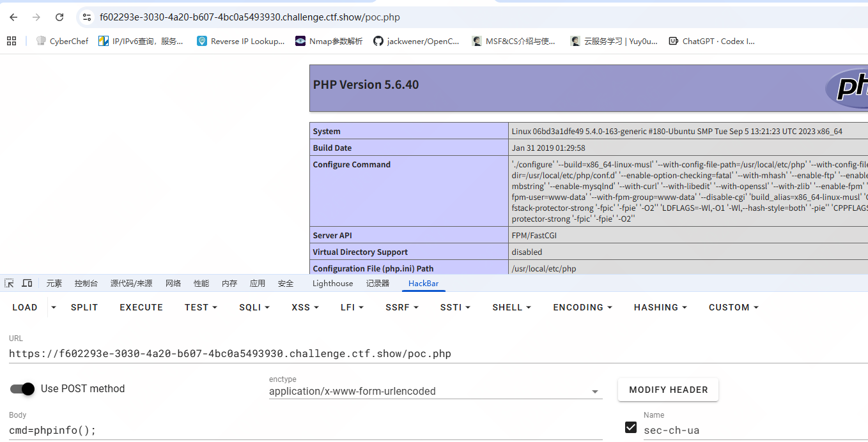The width and height of the screenshot is (868, 442).
Task: Select the disabled value in Virtual Directory row
Action: coord(527,252)
